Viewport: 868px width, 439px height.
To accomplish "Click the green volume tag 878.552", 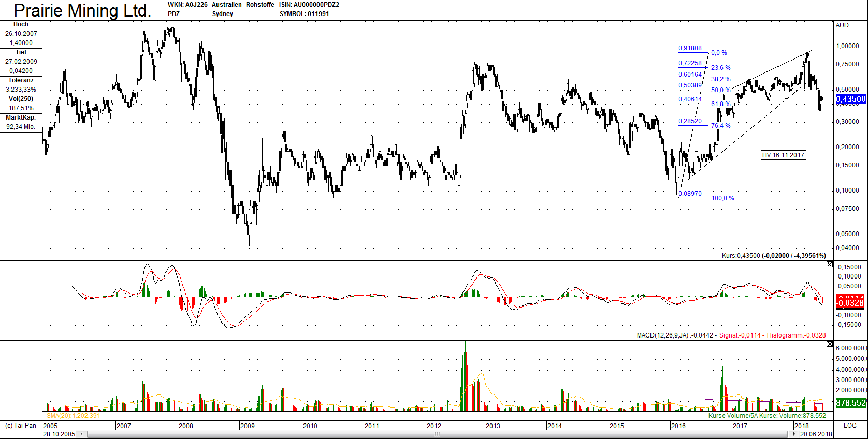I will pos(850,403).
